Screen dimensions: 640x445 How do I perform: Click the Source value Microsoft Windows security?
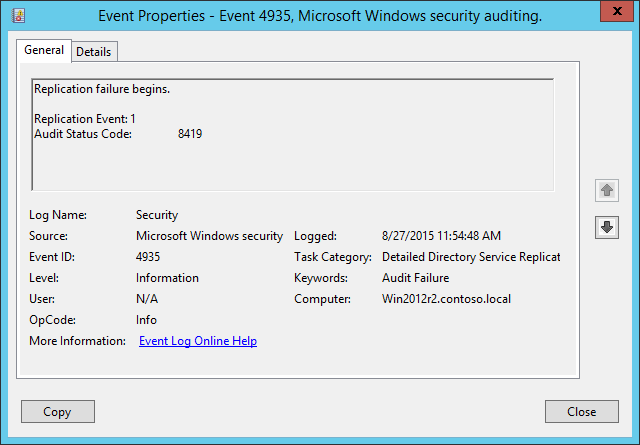(x=209, y=236)
